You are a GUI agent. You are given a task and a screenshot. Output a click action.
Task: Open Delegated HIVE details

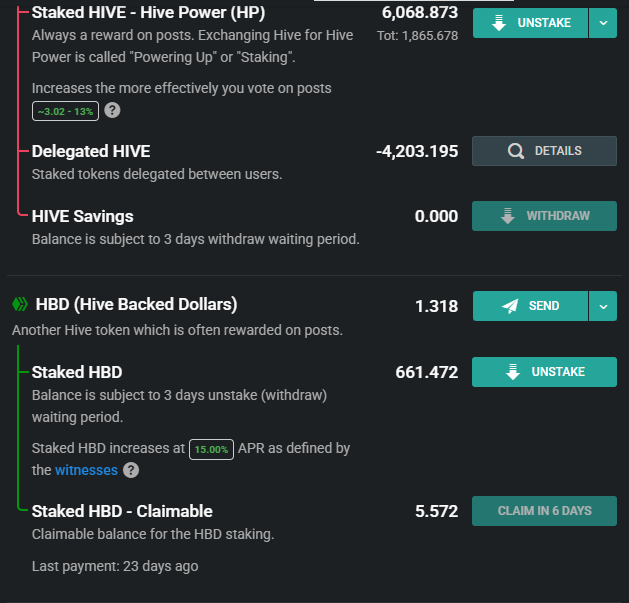click(544, 151)
